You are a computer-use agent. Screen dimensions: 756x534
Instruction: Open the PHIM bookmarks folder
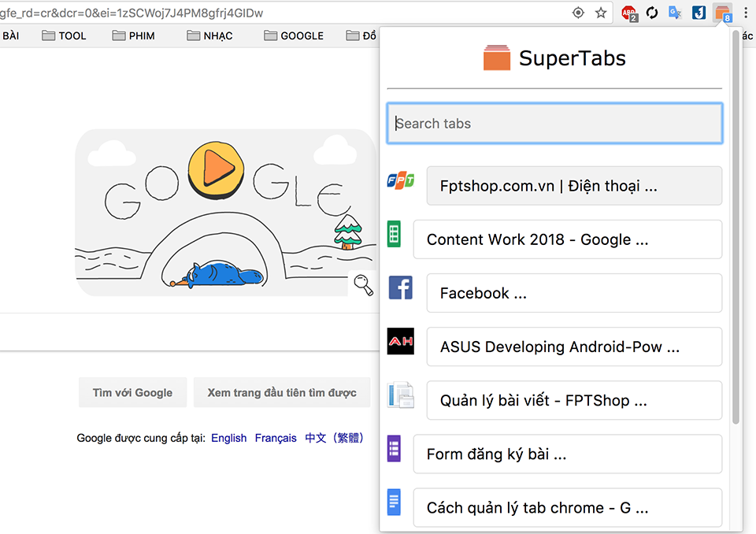[134, 35]
